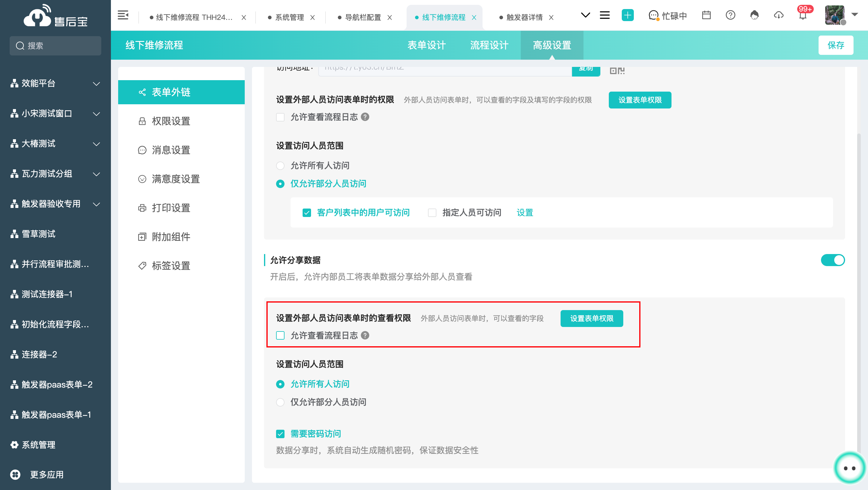Click the green plus add button
This screenshot has width=868, height=490.
click(x=627, y=15)
